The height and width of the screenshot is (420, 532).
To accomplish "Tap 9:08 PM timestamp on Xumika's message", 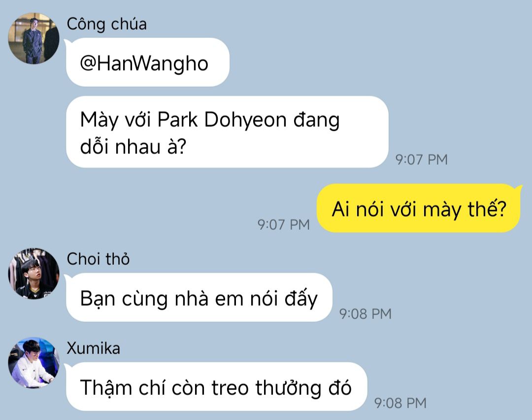I will (x=400, y=403).
